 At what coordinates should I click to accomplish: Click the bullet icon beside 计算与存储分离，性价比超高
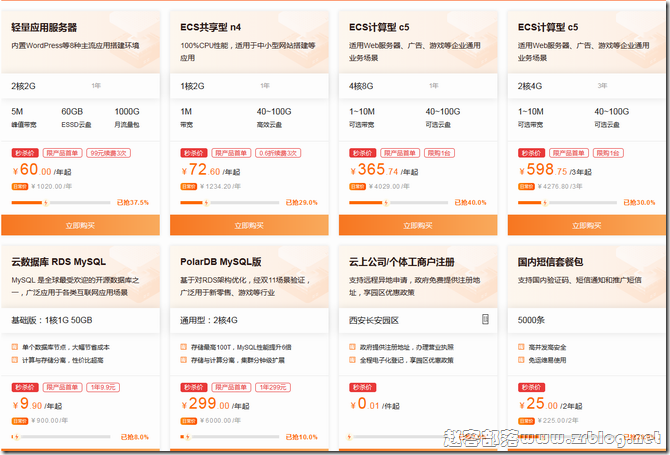tap(15, 360)
